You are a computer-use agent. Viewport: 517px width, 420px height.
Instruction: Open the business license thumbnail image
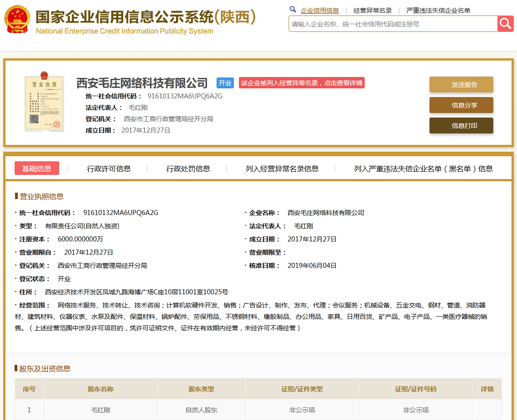click(44, 103)
